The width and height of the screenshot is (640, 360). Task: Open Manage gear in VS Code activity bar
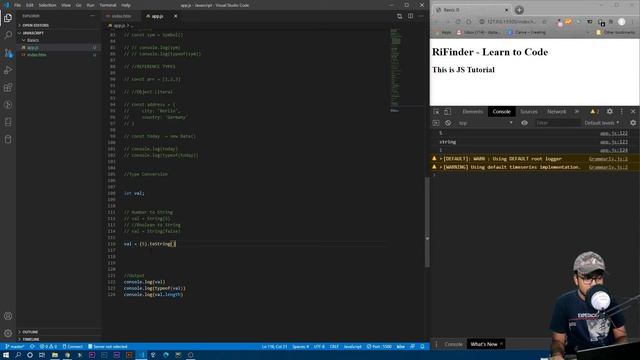pyautogui.click(x=8, y=333)
